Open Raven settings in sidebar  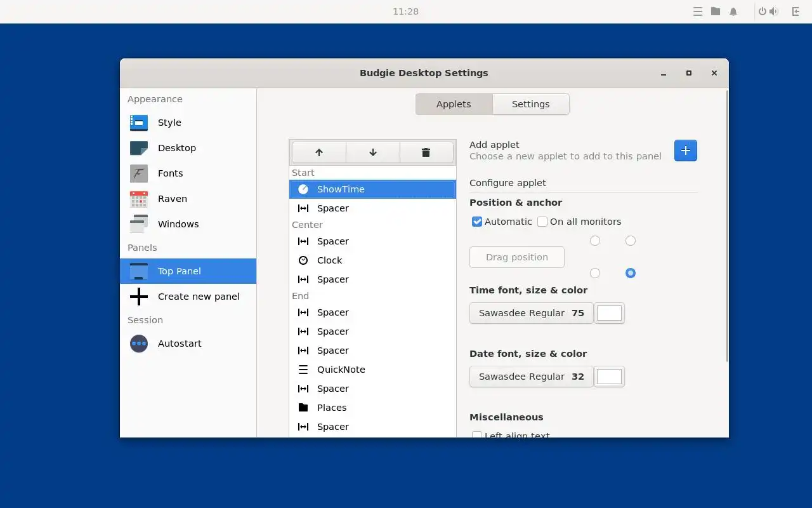[188, 199]
